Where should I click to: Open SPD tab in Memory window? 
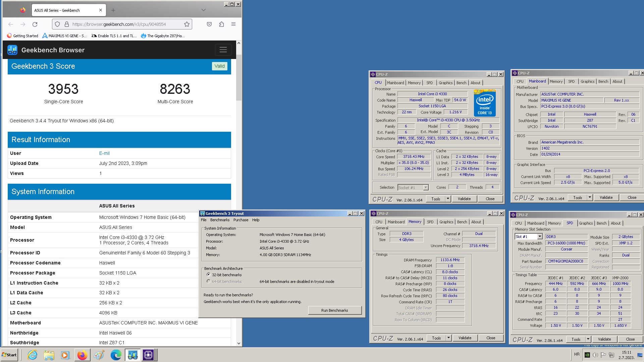pyautogui.click(x=430, y=222)
